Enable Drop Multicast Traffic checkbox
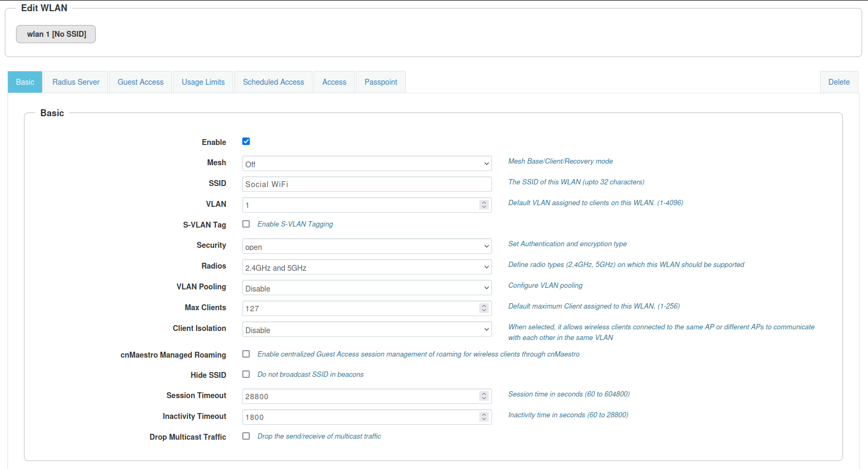The image size is (868, 469). click(x=246, y=436)
